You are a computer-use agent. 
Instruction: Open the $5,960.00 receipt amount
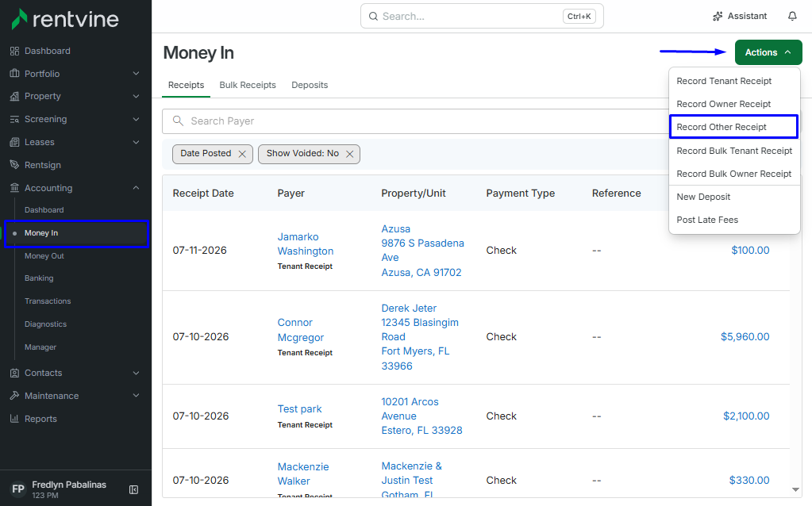click(745, 337)
